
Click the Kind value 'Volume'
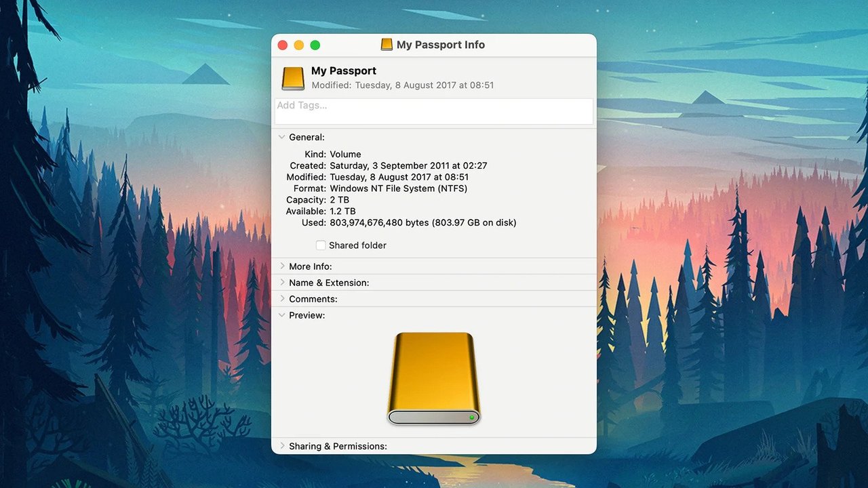pyautogui.click(x=346, y=154)
